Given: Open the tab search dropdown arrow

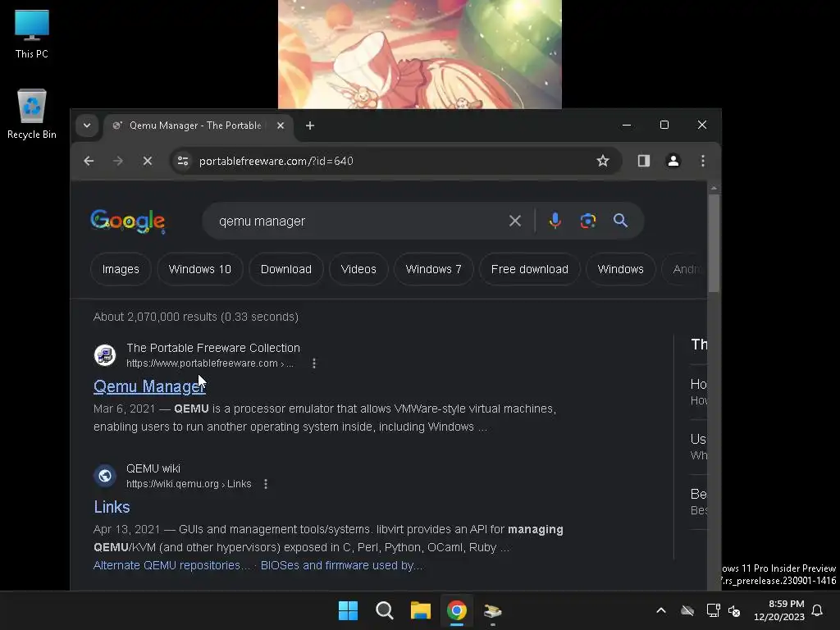Looking at the screenshot, I should click(x=87, y=126).
